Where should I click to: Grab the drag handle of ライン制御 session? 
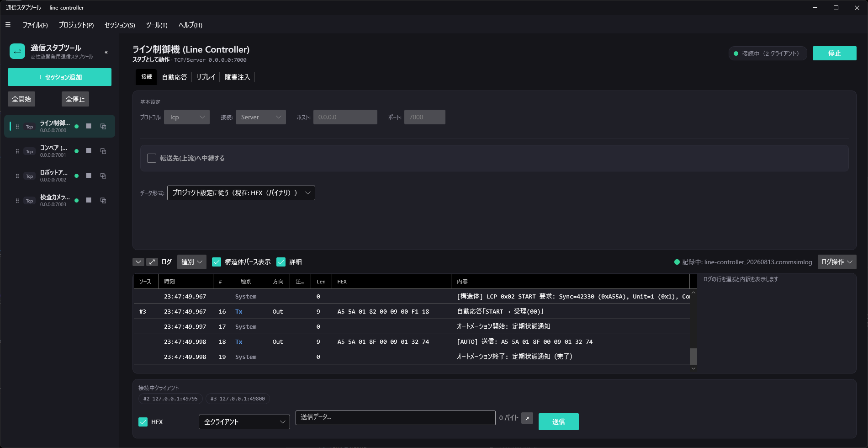point(17,127)
